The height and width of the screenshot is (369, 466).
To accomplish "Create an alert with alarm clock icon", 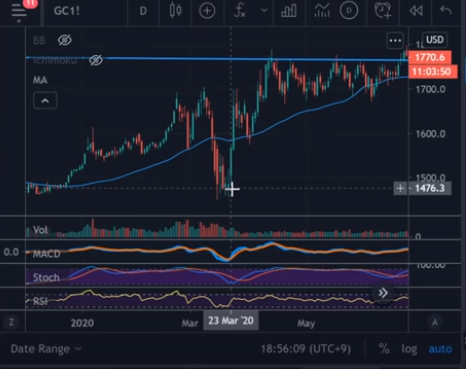I will 383,11.
